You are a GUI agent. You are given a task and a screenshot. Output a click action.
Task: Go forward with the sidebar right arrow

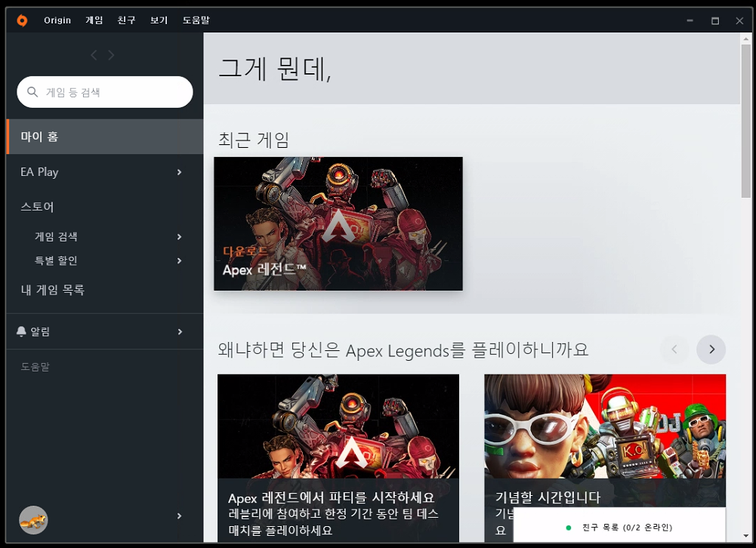point(111,55)
